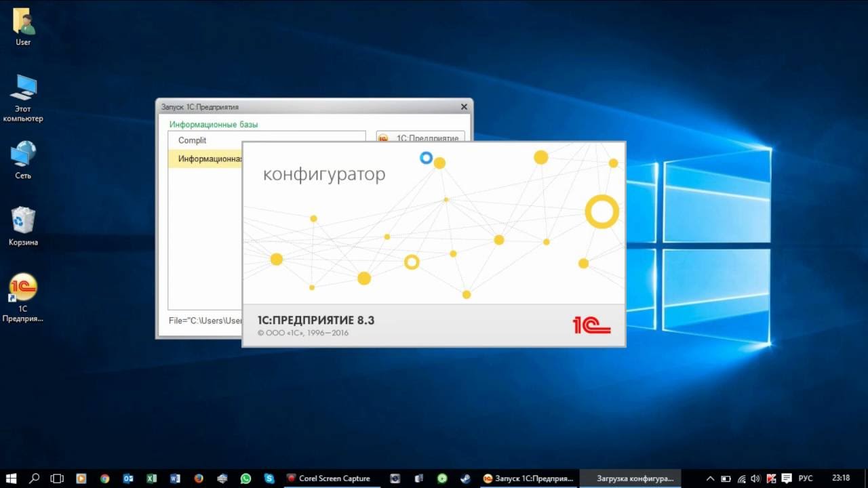The image size is (868, 488).
Task: Open the Корзина recycle bin icon
Action: pos(23,222)
